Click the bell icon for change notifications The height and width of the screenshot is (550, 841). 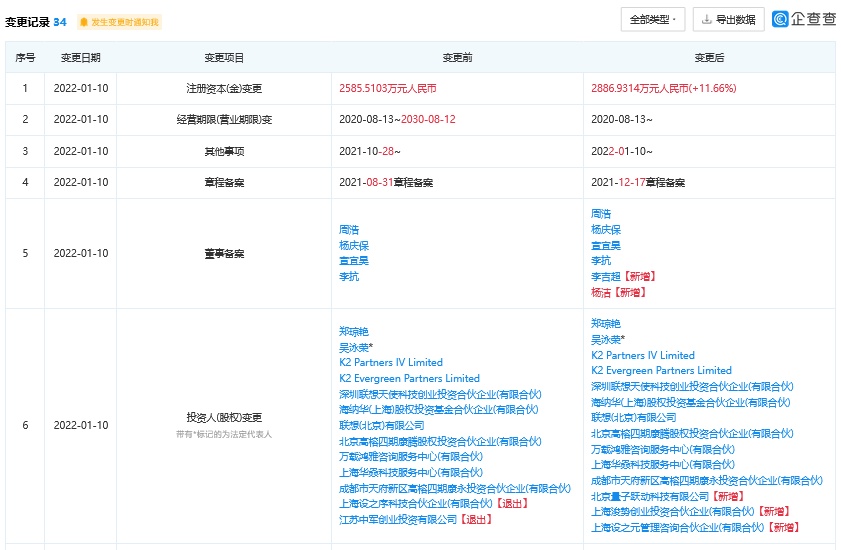84,22
